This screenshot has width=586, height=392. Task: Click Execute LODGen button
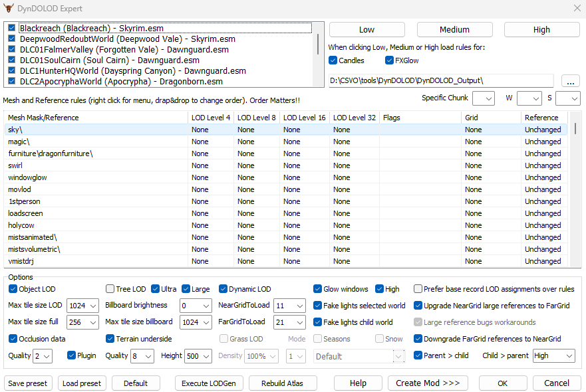[x=209, y=383]
